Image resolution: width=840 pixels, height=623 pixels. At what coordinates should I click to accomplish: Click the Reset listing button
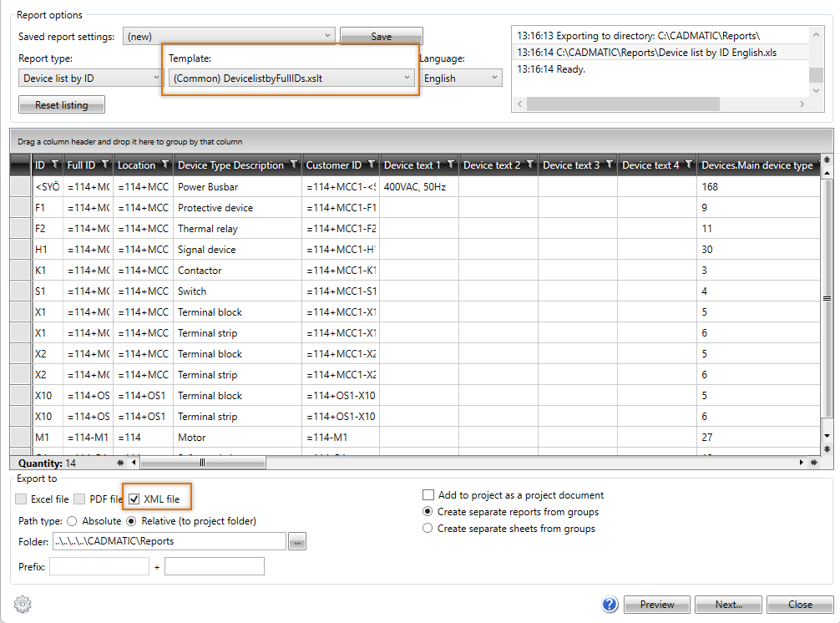pyautogui.click(x=63, y=105)
